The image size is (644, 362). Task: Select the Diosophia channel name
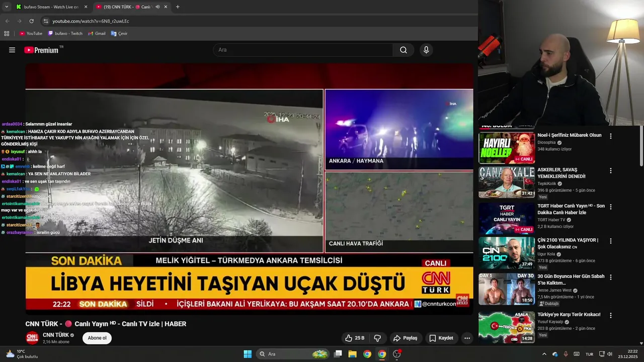546,142
